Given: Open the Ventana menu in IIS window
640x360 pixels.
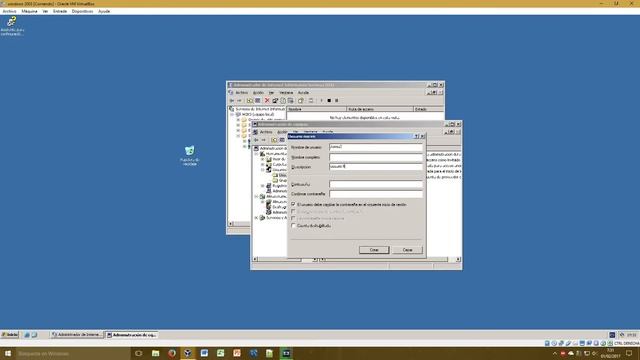Looking at the screenshot, I should coord(286,93).
